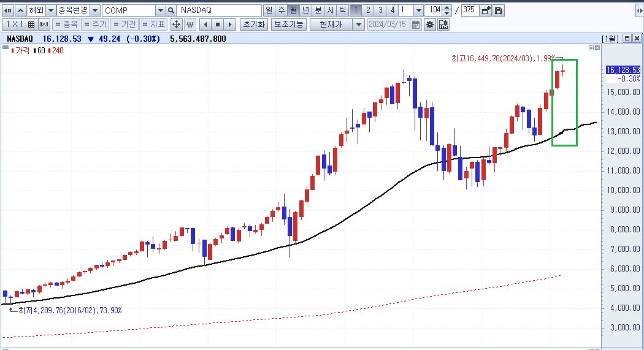Select the 틱 (tick) period button

click(342, 10)
